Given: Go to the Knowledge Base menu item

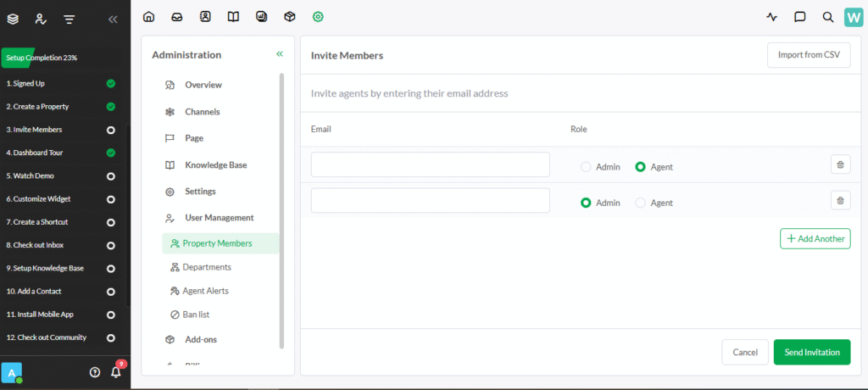Looking at the screenshot, I should (215, 165).
